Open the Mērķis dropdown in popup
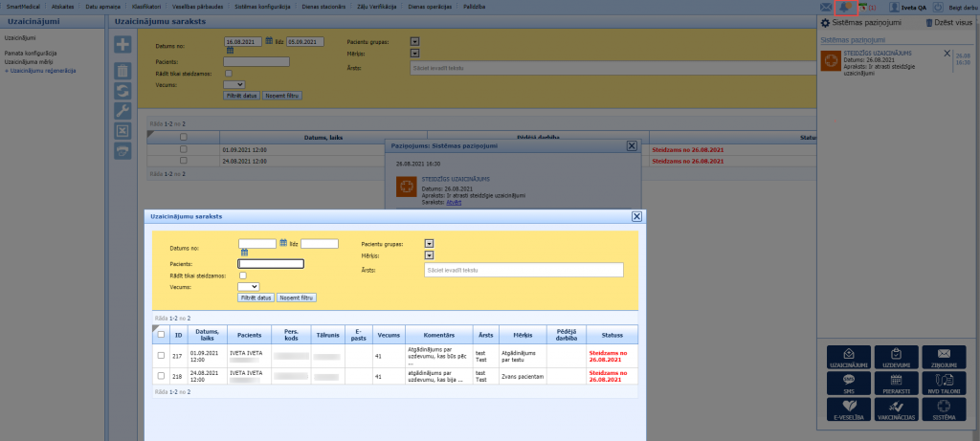Image resolution: width=980 pixels, height=441 pixels. [x=429, y=255]
